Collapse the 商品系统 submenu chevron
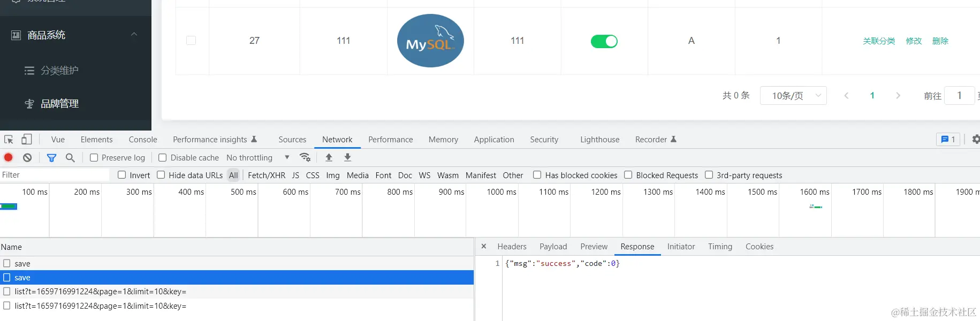Image resolution: width=980 pixels, height=321 pixels. (134, 34)
